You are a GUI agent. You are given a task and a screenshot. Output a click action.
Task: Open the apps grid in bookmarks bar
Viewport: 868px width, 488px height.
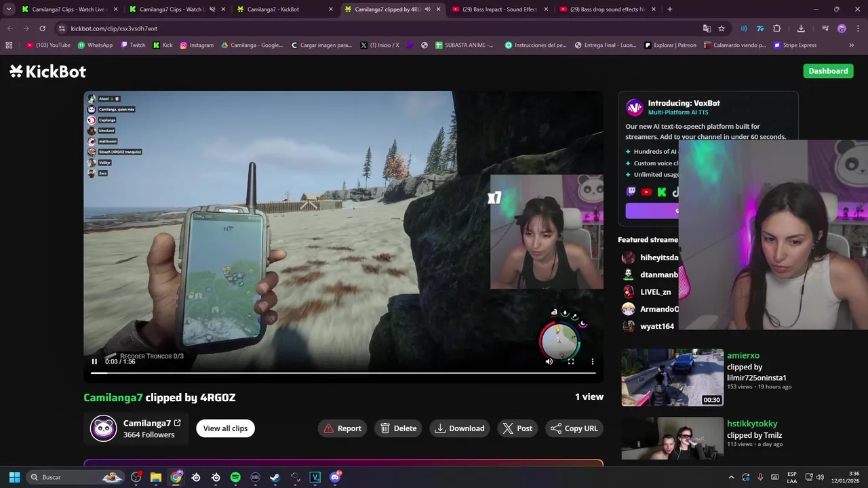tap(9, 45)
